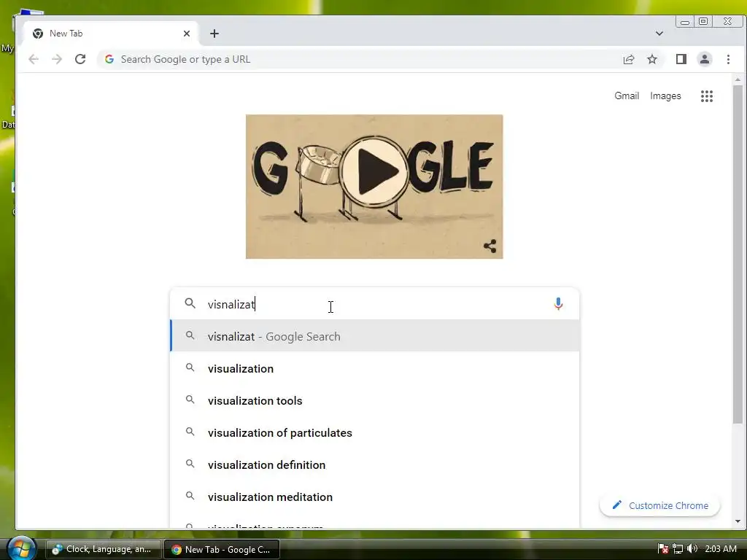Open the Chrome profile avatar

705,59
